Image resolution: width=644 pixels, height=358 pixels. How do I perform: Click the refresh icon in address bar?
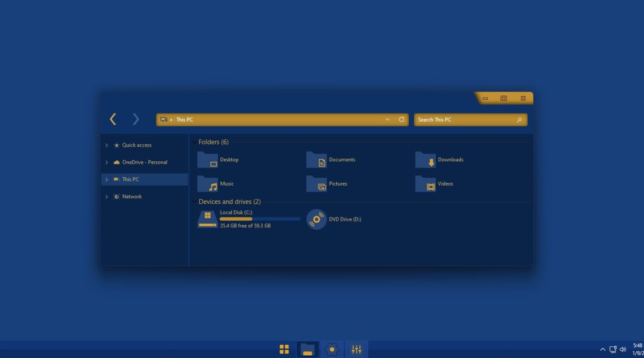coord(401,120)
